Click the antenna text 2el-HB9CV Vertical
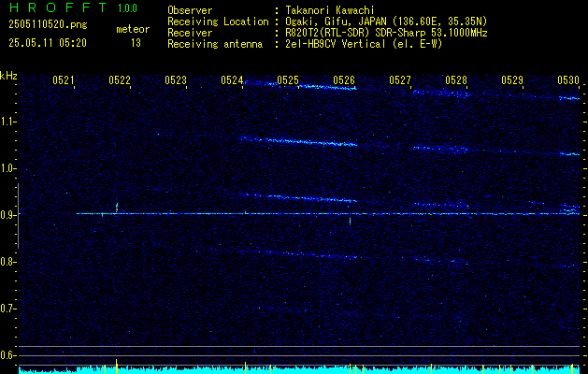The height and width of the screenshot is (374, 588). 336,44
